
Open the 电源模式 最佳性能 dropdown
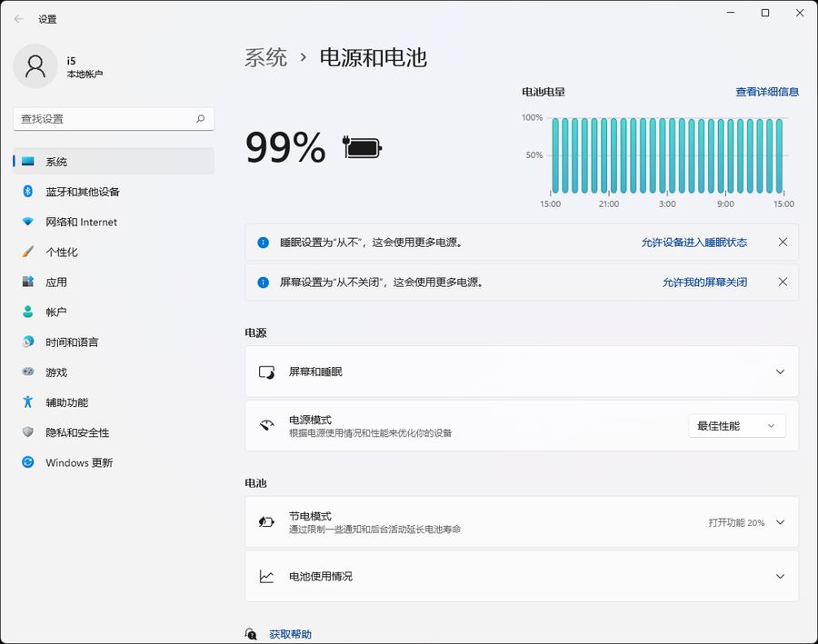coord(736,426)
